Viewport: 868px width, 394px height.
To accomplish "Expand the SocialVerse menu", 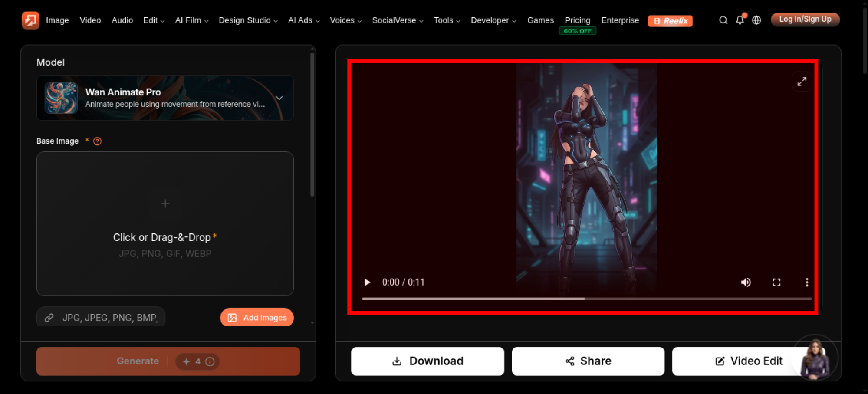I will 398,20.
